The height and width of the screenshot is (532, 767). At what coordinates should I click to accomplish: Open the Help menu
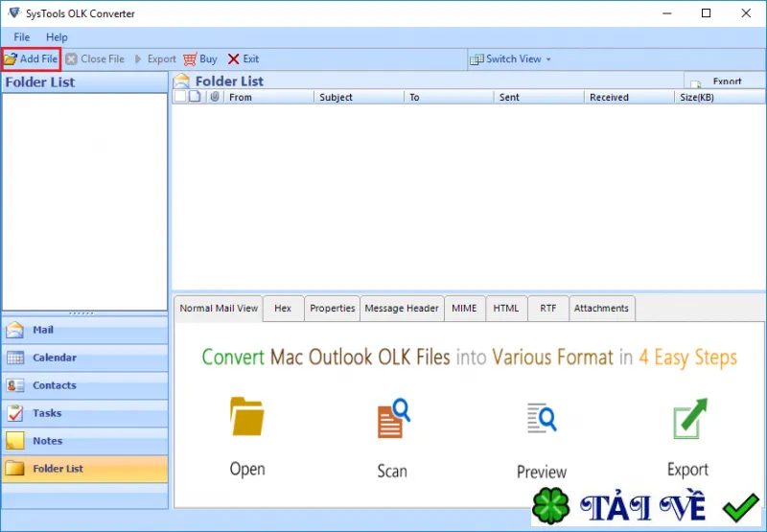(x=57, y=37)
